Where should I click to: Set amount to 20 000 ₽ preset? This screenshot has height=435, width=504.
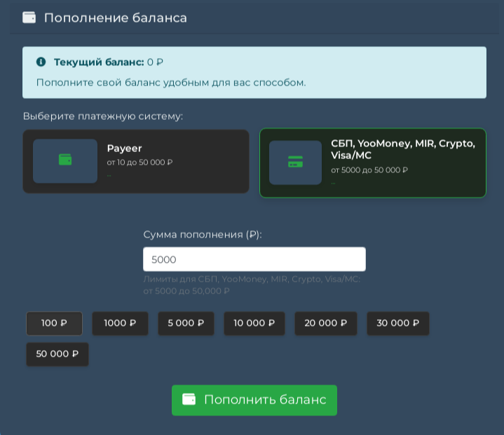(325, 323)
